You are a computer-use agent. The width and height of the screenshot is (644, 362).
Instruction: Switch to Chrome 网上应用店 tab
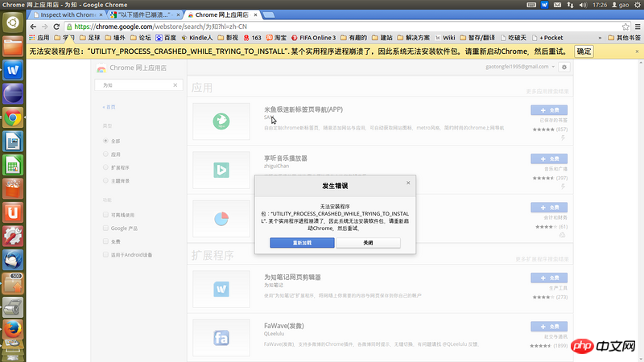[x=222, y=14]
